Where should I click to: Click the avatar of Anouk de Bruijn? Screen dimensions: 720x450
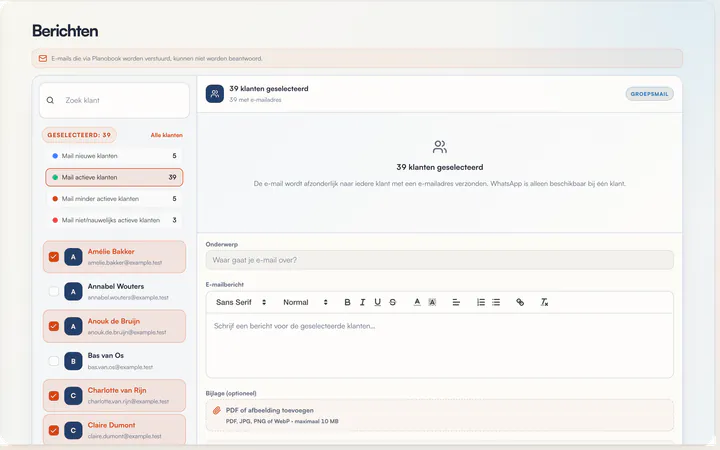[73, 326]
